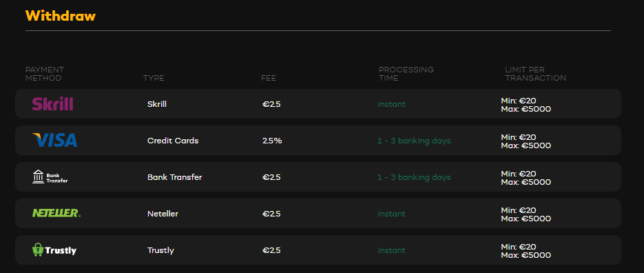Viewport: 644px width, 273px height.
Task: Click the VISA logo icon
Action: (x=54, y=140)
